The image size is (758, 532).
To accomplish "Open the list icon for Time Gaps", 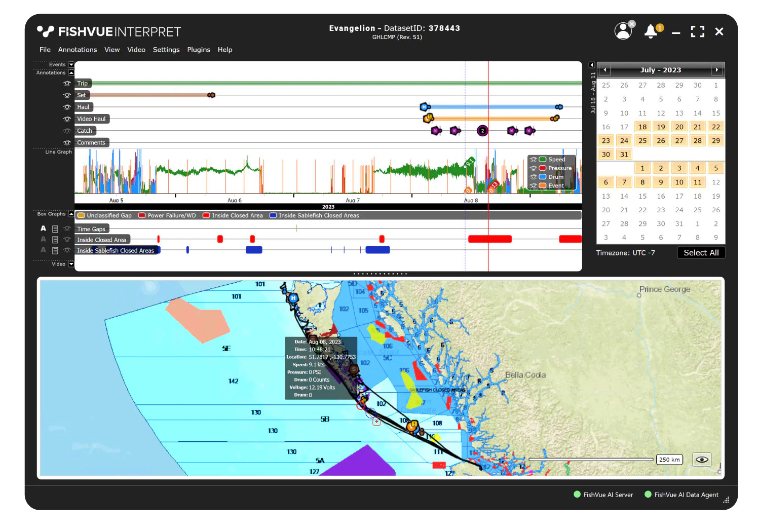I will tap(55, 229).
